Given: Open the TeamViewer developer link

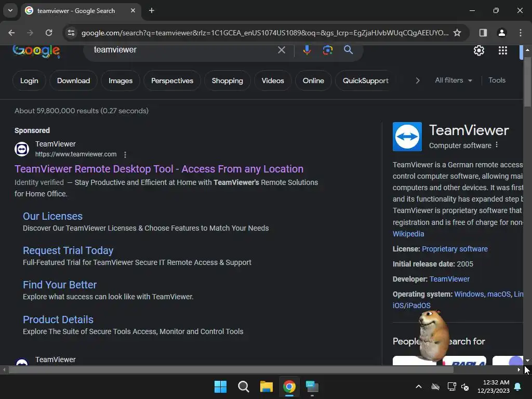Looking at the screenshot, I should [x=449, y=279].
